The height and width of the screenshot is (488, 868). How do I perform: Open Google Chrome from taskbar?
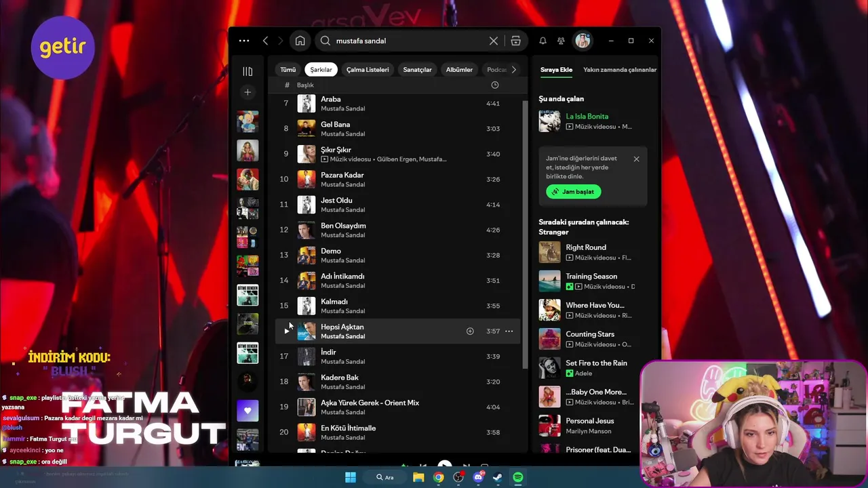click(x=439, y=477)
